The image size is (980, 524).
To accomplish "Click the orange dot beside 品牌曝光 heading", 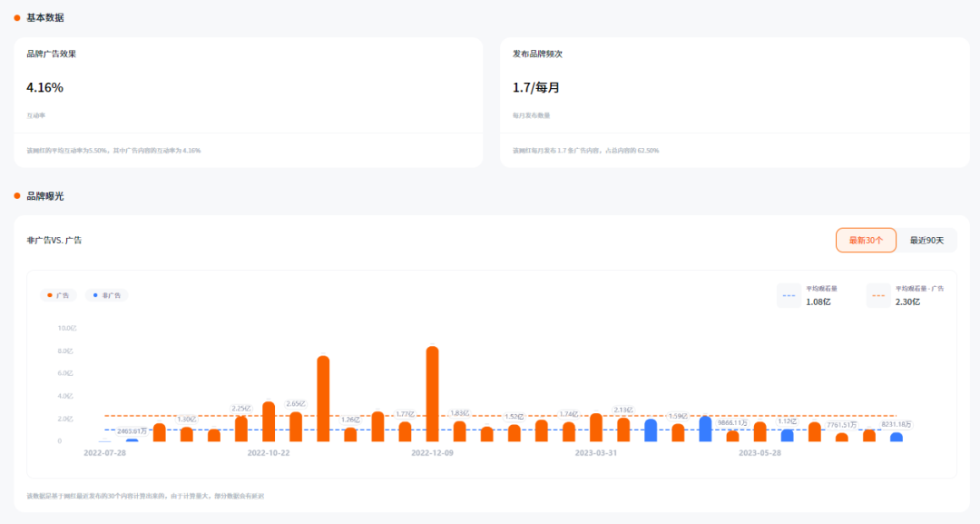I will point(17,196).
